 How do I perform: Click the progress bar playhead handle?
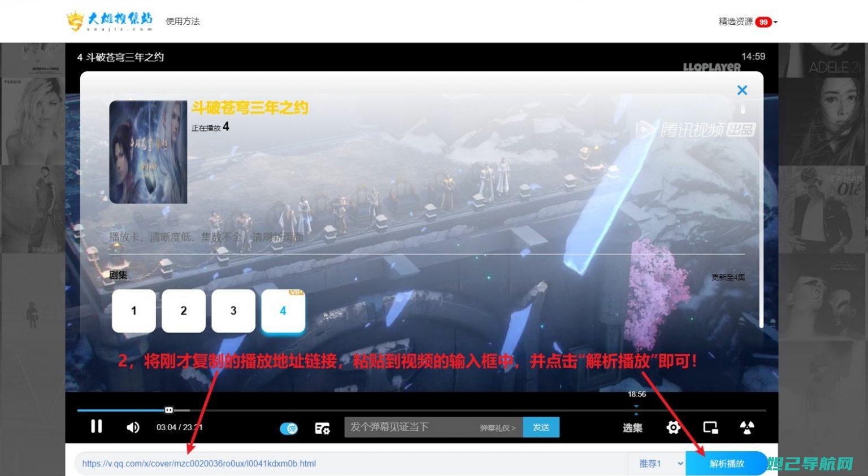pos(168,410)
